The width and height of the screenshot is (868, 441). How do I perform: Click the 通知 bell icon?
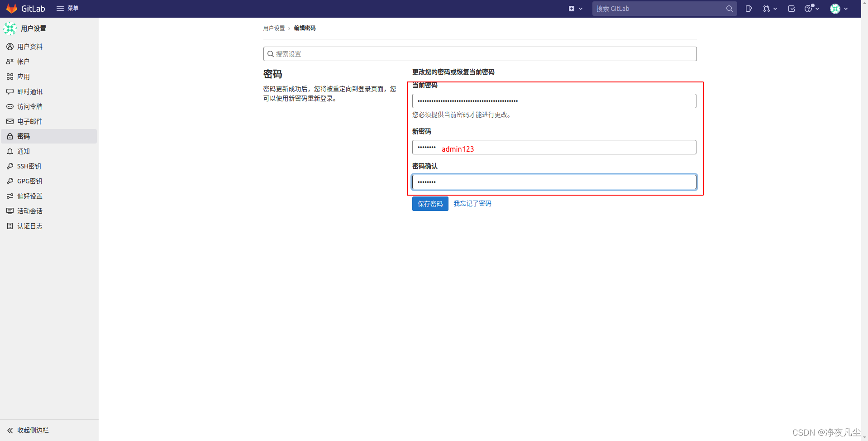tap(10, 151)
